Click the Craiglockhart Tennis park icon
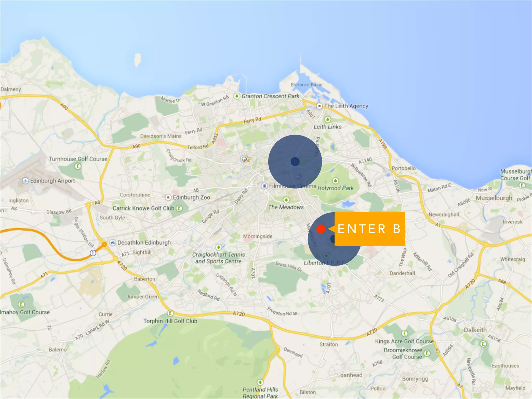532x399 pixels. 219,247
